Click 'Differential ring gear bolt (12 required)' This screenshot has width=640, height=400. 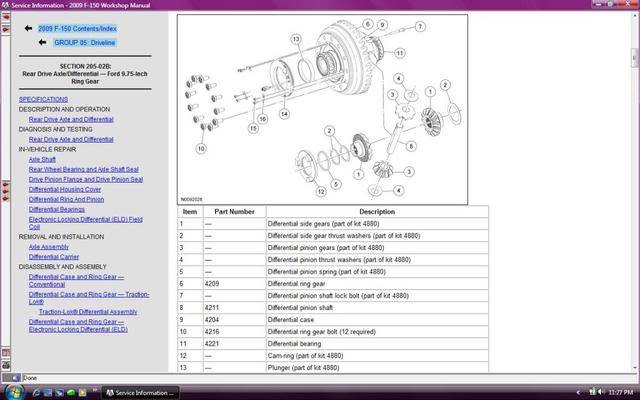(x=322, y=332)
